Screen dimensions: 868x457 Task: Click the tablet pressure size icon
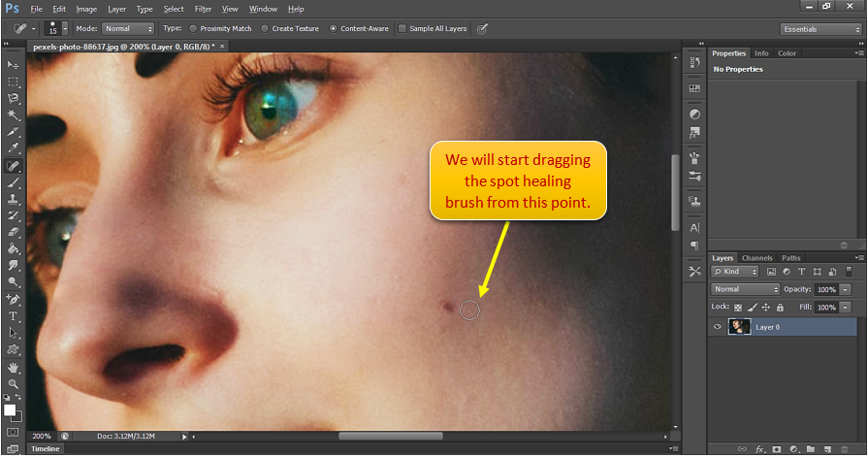[482, 29]
